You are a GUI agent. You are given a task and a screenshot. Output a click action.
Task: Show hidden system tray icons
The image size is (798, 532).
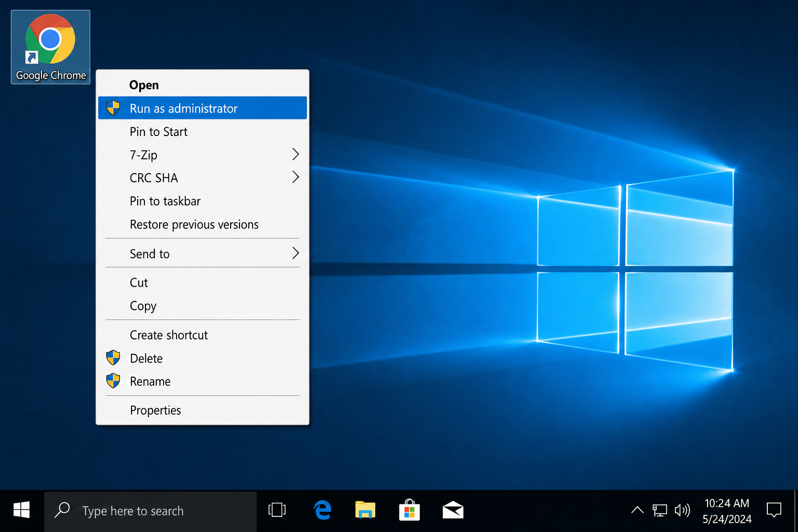click(637, 510)
